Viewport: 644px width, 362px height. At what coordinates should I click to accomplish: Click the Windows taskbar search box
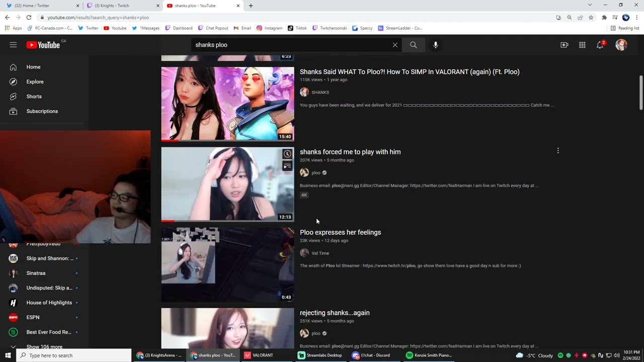coord(74,355)
